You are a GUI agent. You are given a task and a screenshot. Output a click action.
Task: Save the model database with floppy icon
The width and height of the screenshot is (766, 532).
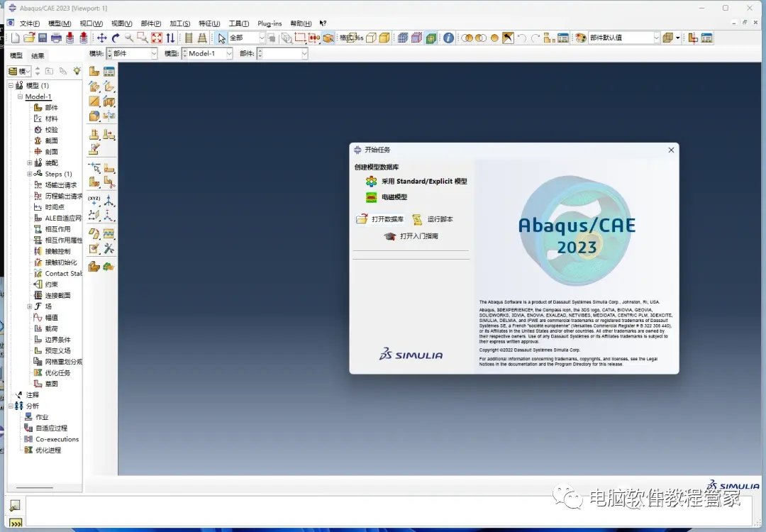(x=43, y=38)
